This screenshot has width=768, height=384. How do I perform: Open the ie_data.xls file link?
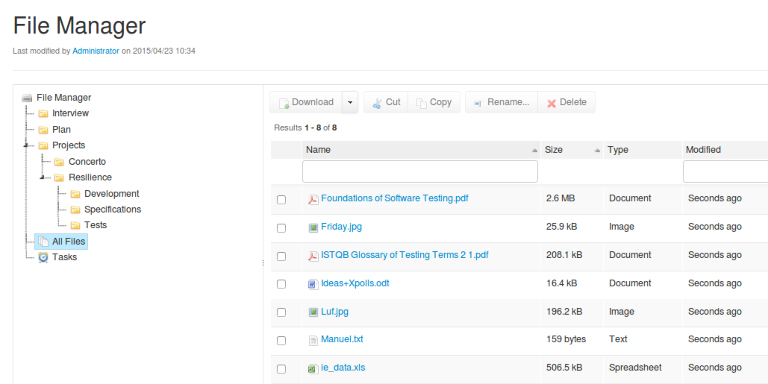pyautogui.click(x=343, y=368)
